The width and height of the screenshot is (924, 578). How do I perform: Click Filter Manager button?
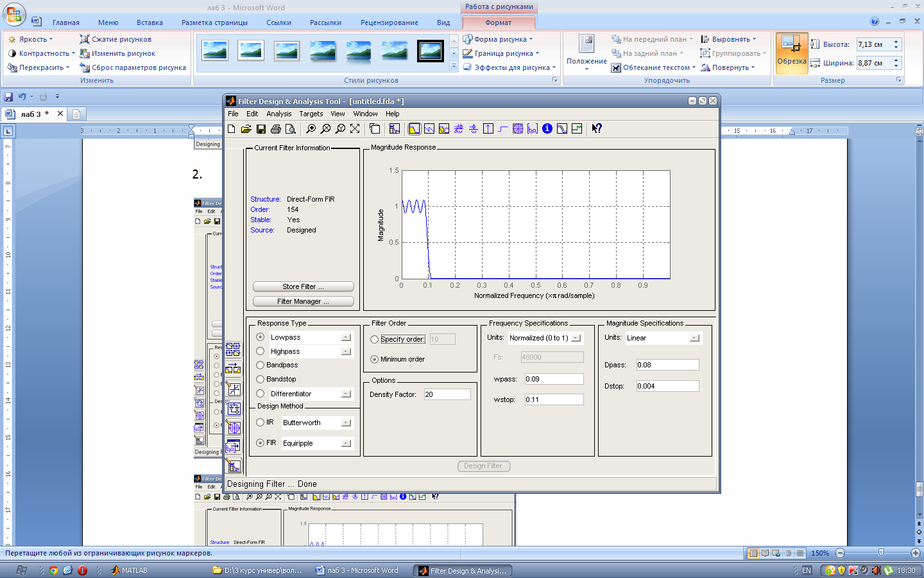[x=304, y=302]
